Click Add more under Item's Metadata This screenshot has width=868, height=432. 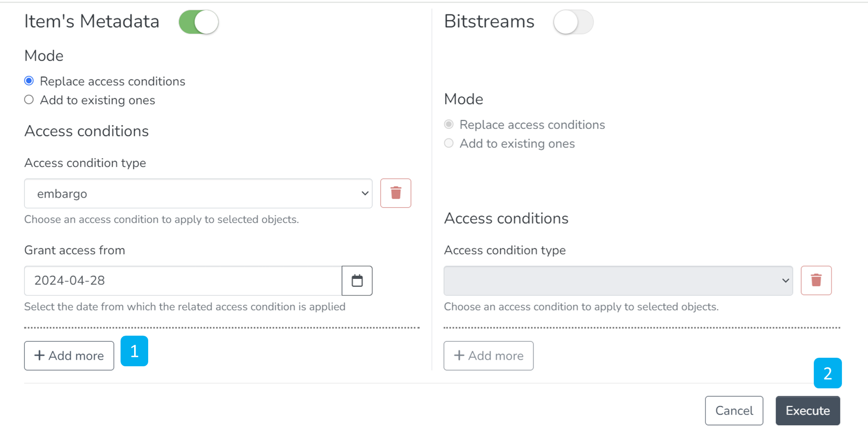[x=69, y=356]
